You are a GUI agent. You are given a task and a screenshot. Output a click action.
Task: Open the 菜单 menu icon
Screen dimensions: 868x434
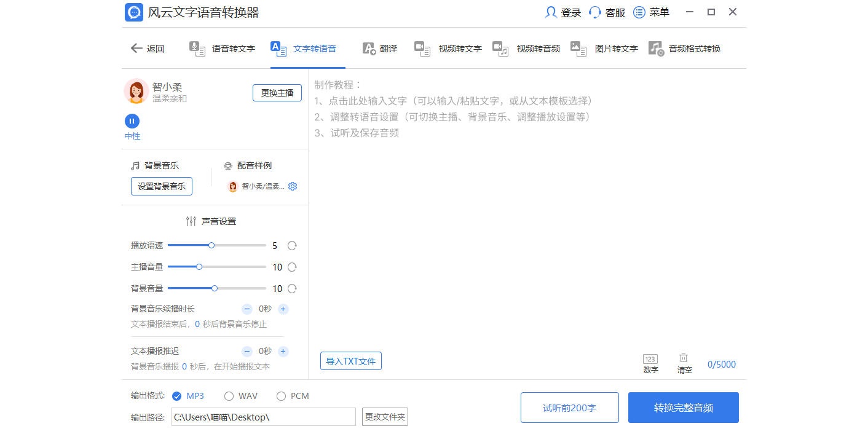coord(638,12)
